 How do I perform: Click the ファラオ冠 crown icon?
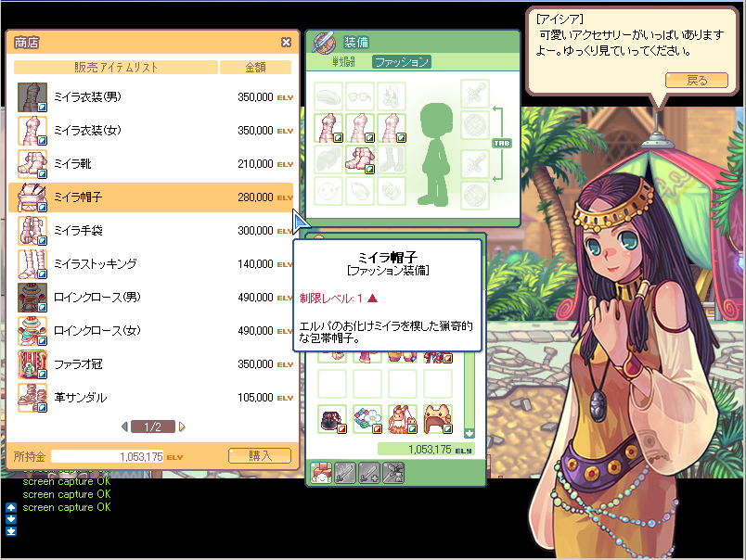coord(32,364)
